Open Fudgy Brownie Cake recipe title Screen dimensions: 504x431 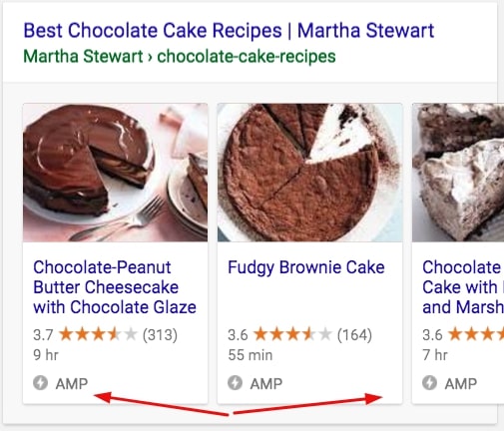(306, 267)
